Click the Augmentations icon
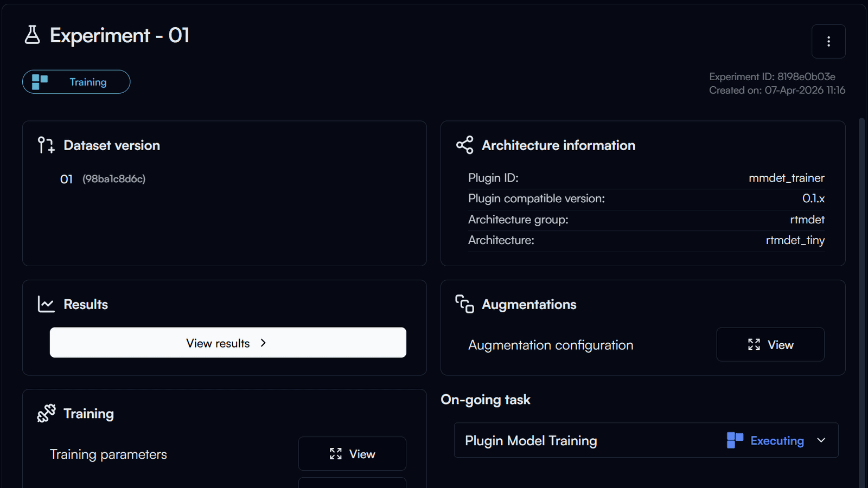Viewport: 868px width, 488px height. [464, 304]
